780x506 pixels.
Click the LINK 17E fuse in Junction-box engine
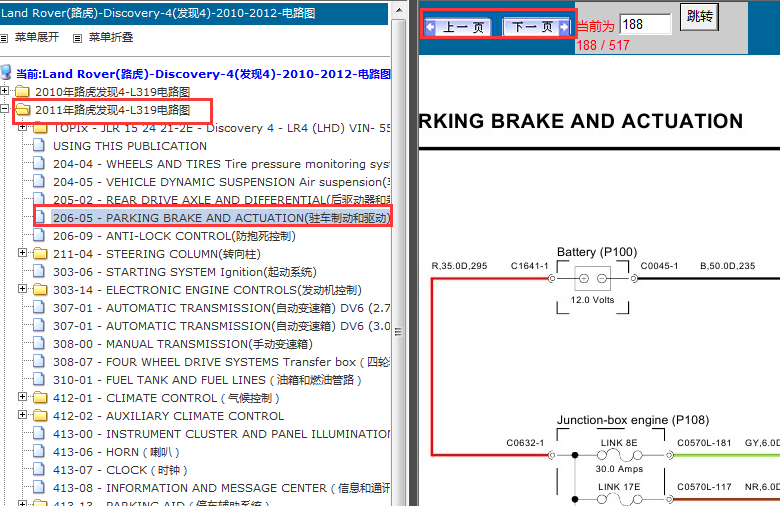619,499
